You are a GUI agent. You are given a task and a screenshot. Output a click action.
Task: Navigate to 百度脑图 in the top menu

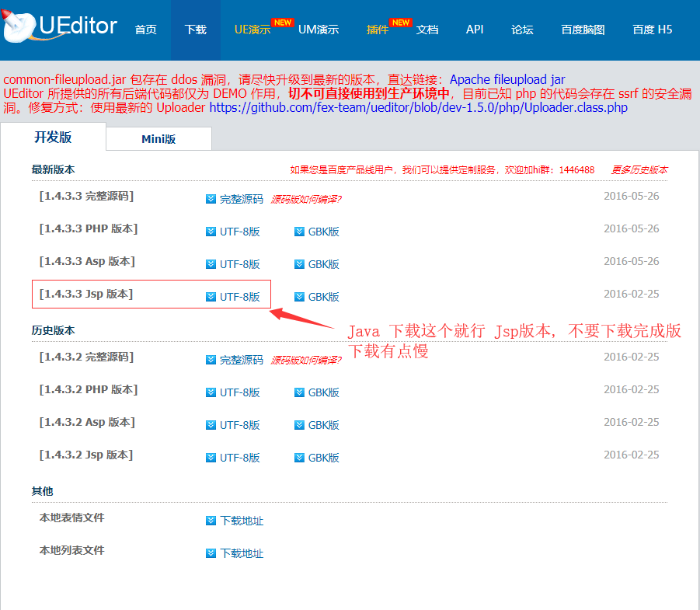(x=582, y=30)
